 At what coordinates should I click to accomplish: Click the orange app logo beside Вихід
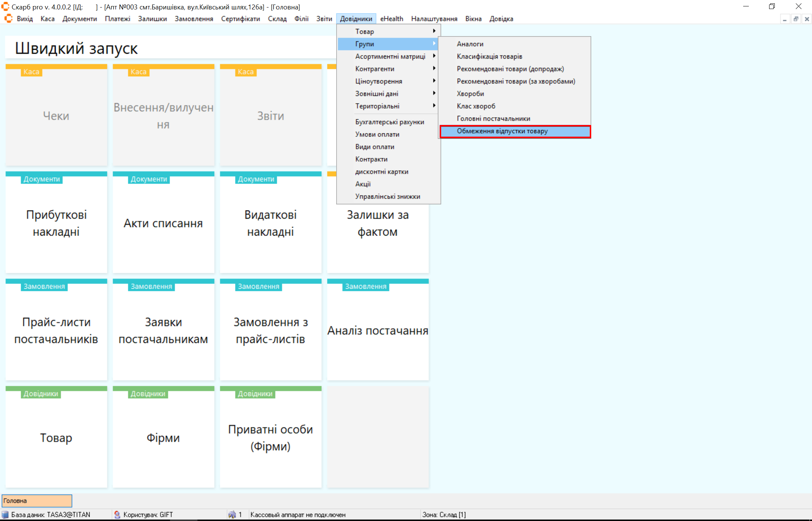[x=8, y=18]
